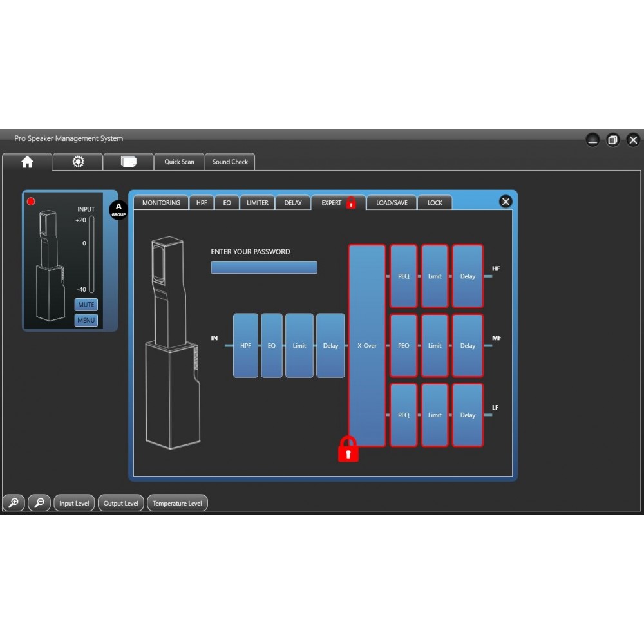Switch to the MONITORING tab
This screenshot has width=644, height=644.
click(x=161, y=203)
